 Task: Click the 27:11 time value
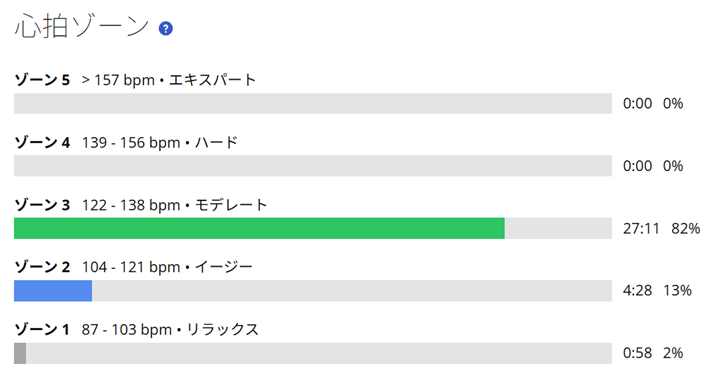(x=641, y=229)
